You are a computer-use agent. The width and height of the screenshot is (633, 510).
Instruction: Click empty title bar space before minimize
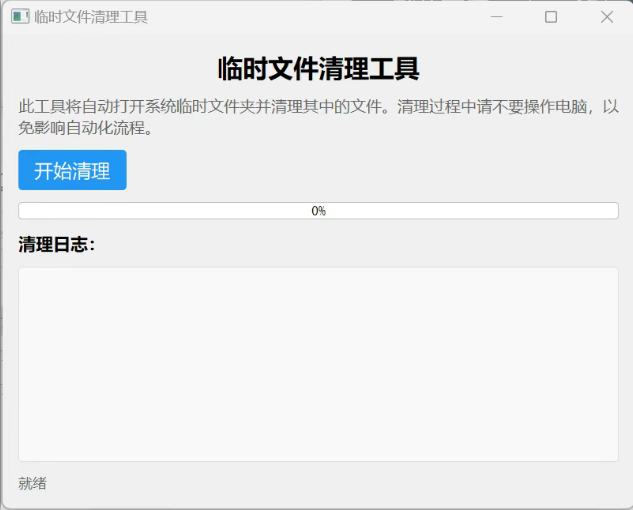pos(320,17)
